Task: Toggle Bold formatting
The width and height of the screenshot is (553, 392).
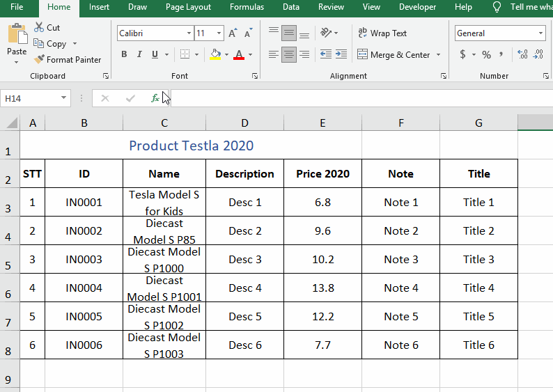Action: [x=124, y=54]
